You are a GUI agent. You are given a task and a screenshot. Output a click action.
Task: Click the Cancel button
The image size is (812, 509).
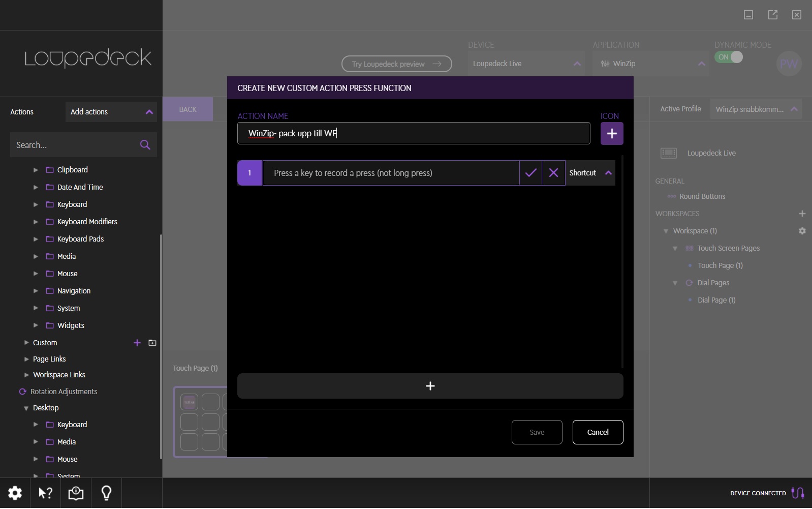598,432
